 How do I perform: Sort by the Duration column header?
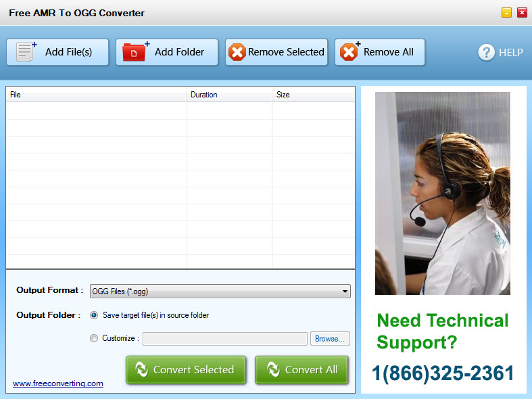pos(229,95)
